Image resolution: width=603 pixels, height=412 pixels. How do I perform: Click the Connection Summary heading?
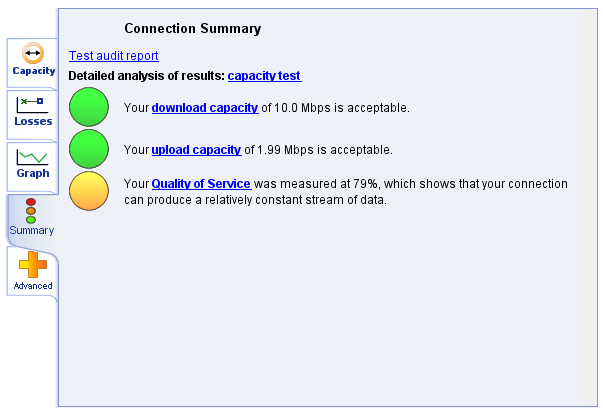pos(193,28)
